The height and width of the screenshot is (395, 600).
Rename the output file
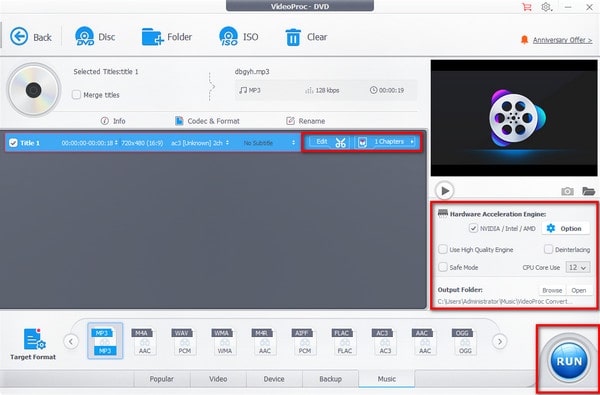pos(305,121)
